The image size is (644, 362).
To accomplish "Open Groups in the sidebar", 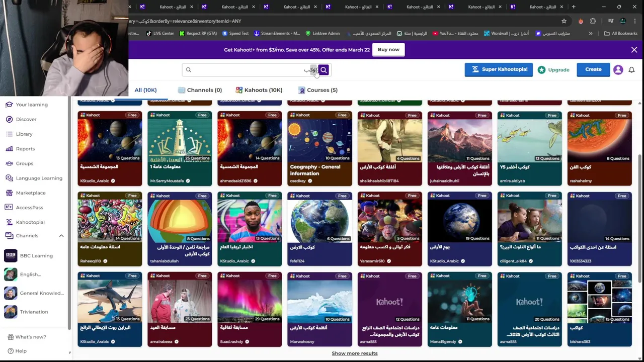I will 19,163.
